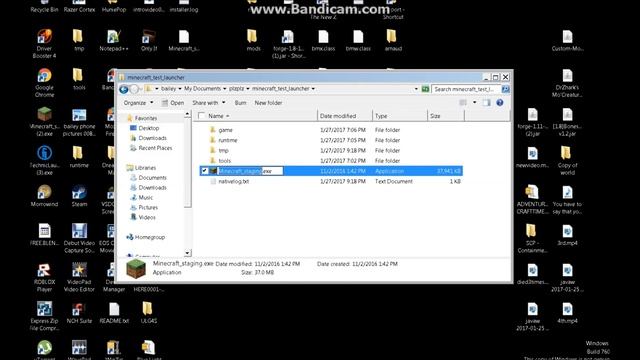Expand minecraft_test_launcher breadcrumb arrow
Screen dimensions: 640x360
[313, 89]
